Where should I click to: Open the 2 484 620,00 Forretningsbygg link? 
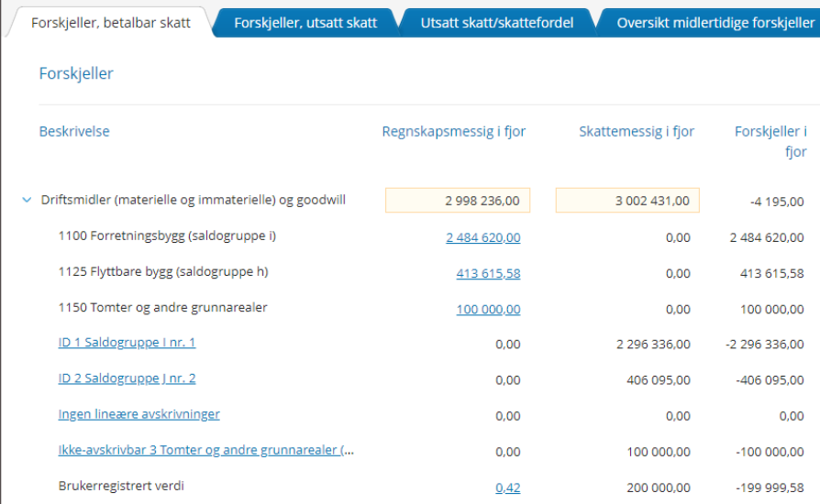[x=482, y=237]
